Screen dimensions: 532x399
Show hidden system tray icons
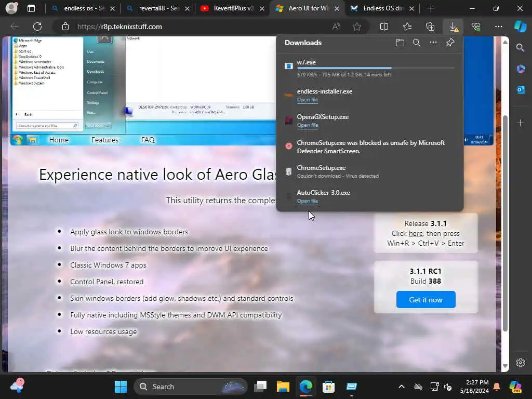(402, 387)
